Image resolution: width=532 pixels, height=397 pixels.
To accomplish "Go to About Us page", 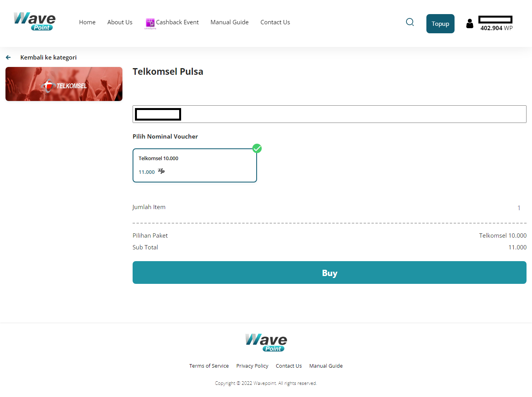I will pyautogui.click(x=120, y=22).
